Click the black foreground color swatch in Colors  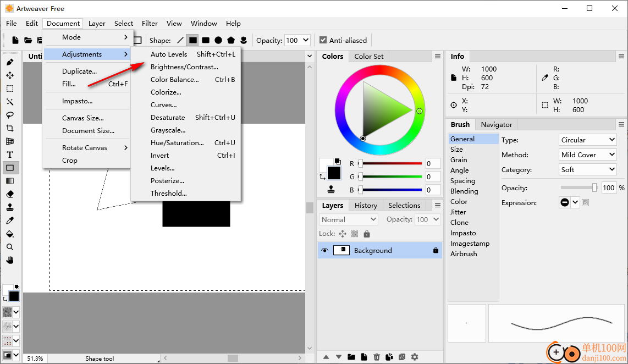pyautogui.click(x=334, y=173)
